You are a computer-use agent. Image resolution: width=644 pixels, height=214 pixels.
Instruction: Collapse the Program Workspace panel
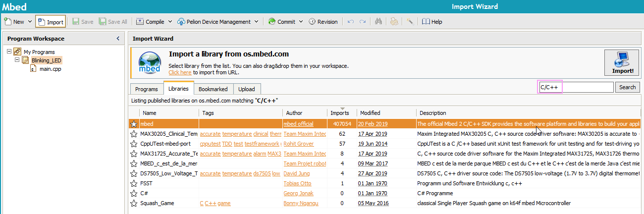point(118,39)
